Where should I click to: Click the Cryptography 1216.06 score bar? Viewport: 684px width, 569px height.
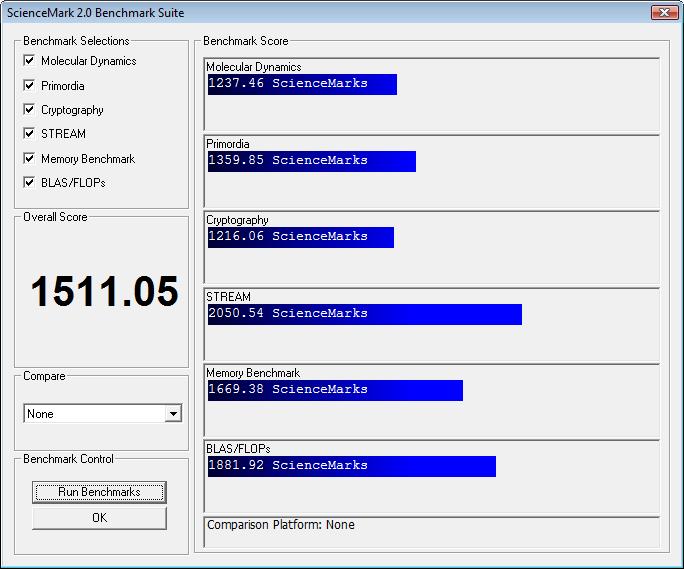tap(301, 237)
